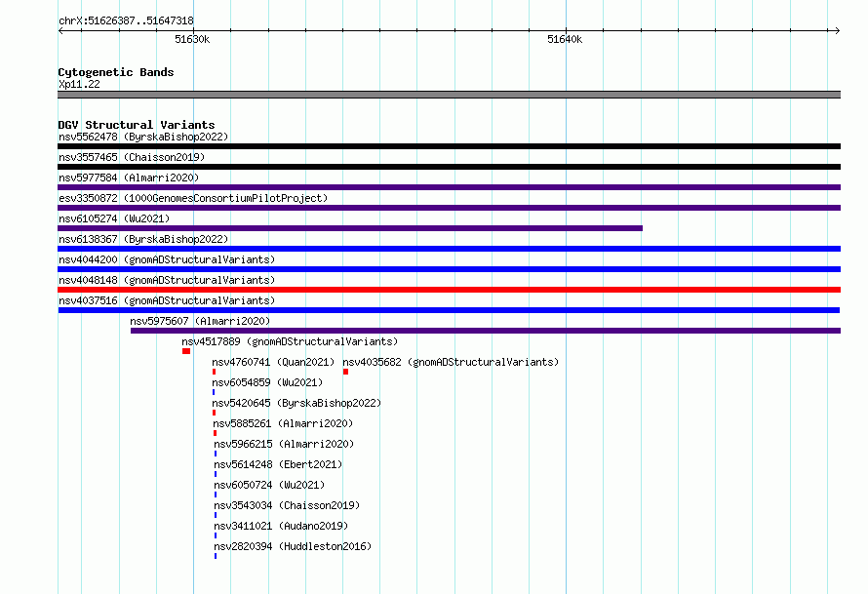
Task: Click the DGV Structural Variants track title
Action: [137, 125]
